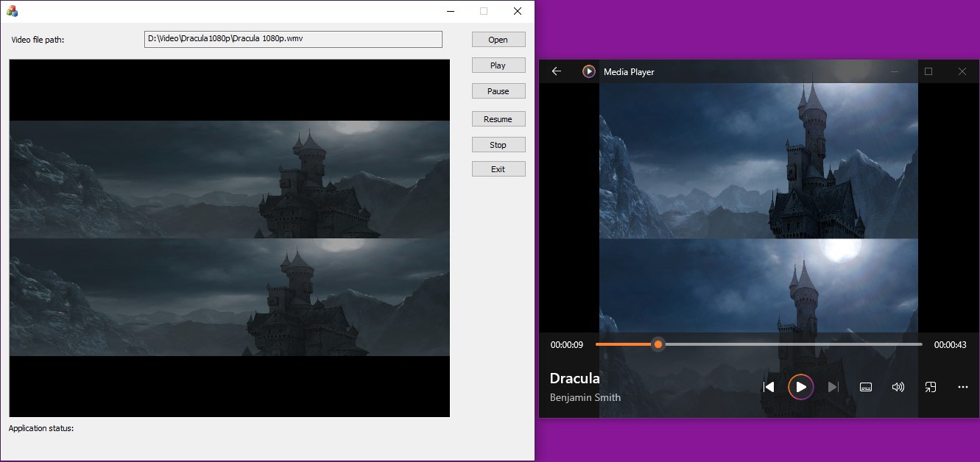Open subtitles and captions menu in Media Player
Image resolution: width=980 pixels, height=462 pixels.
pyautogui.click(x=866, y=387)
